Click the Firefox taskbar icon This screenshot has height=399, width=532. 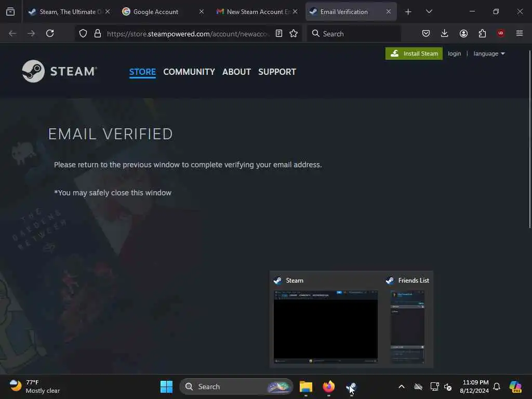[328, 387]
